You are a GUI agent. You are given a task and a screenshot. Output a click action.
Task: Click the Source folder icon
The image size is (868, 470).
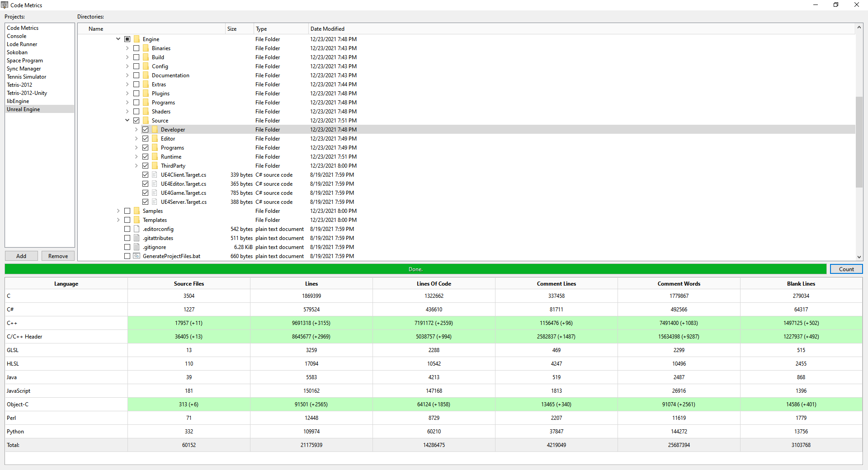click(146, 120)
